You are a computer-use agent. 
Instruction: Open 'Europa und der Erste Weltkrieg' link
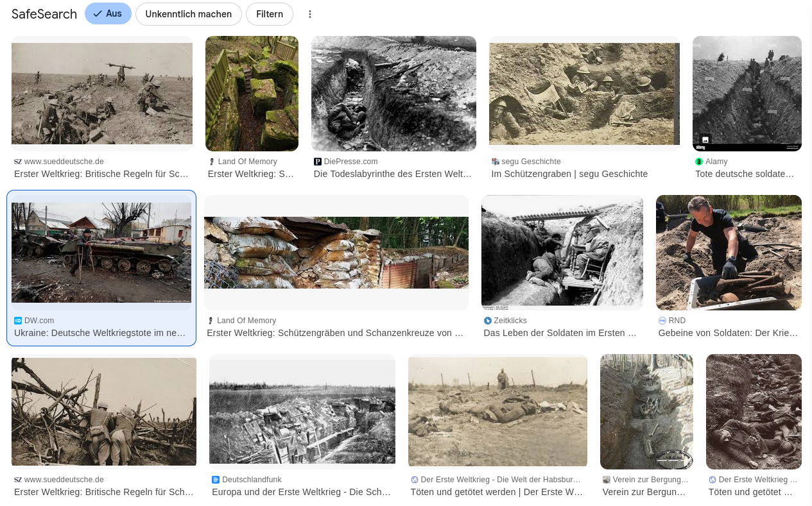point(301,492)
